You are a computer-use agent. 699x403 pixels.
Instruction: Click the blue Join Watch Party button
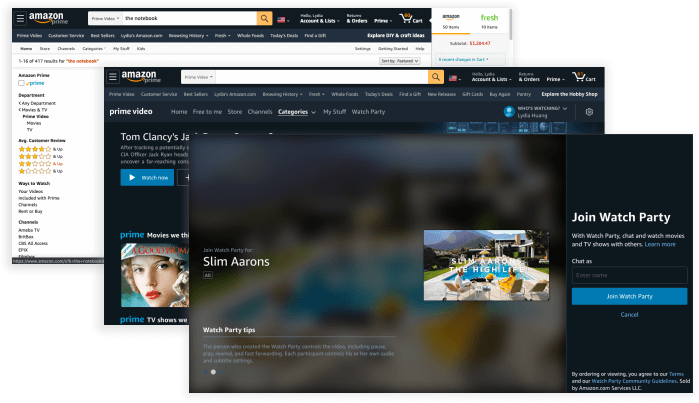[629, 296]
